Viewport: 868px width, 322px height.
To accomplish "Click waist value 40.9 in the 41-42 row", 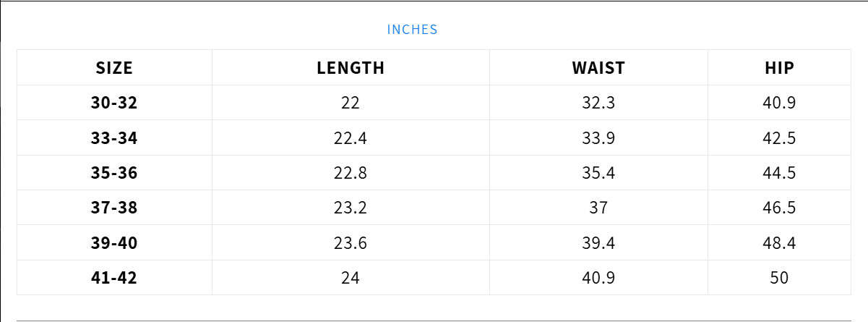I will [598, 278].
